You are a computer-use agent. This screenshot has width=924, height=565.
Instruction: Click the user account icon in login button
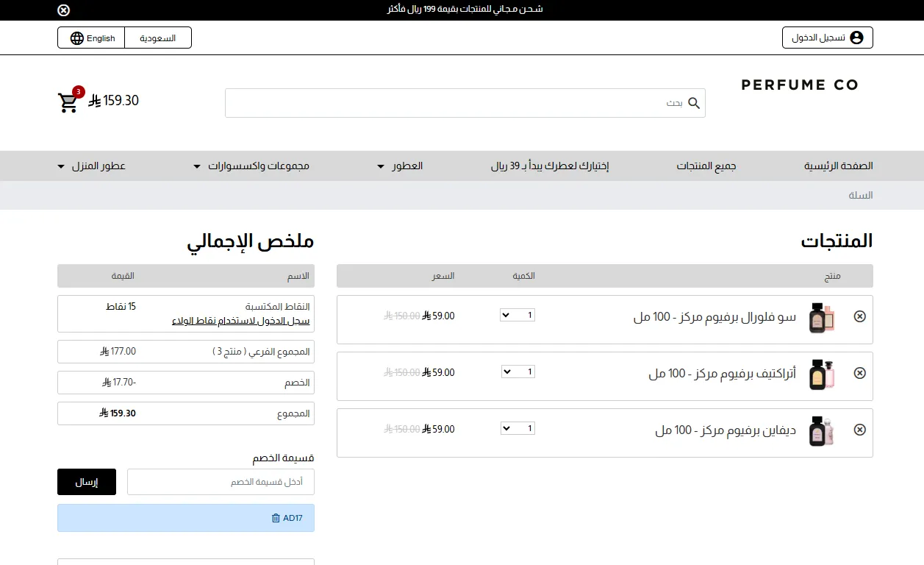[856, 38]
